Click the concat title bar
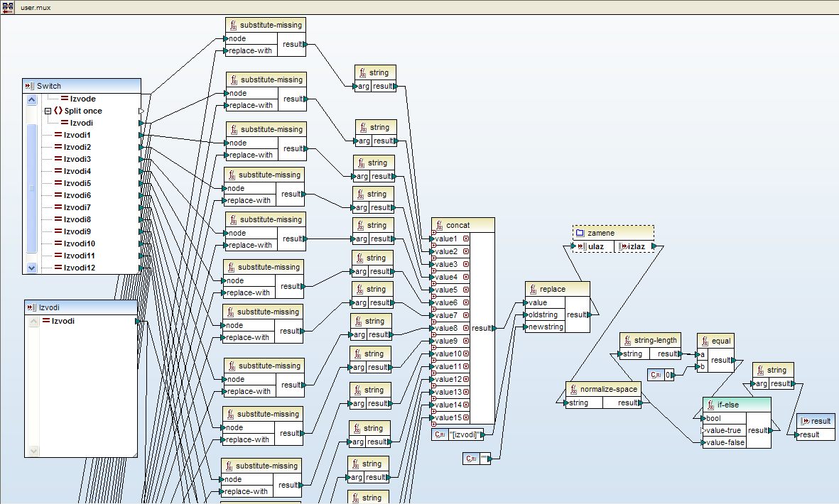Screen dimensions: 839x504 [x=463, y=225]
